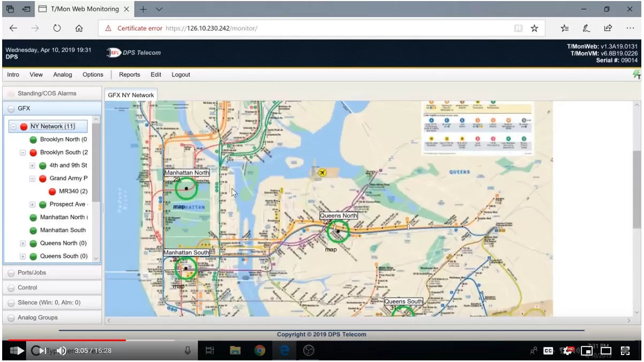Select the GFX NY Network tab

(x=131, y=95)
